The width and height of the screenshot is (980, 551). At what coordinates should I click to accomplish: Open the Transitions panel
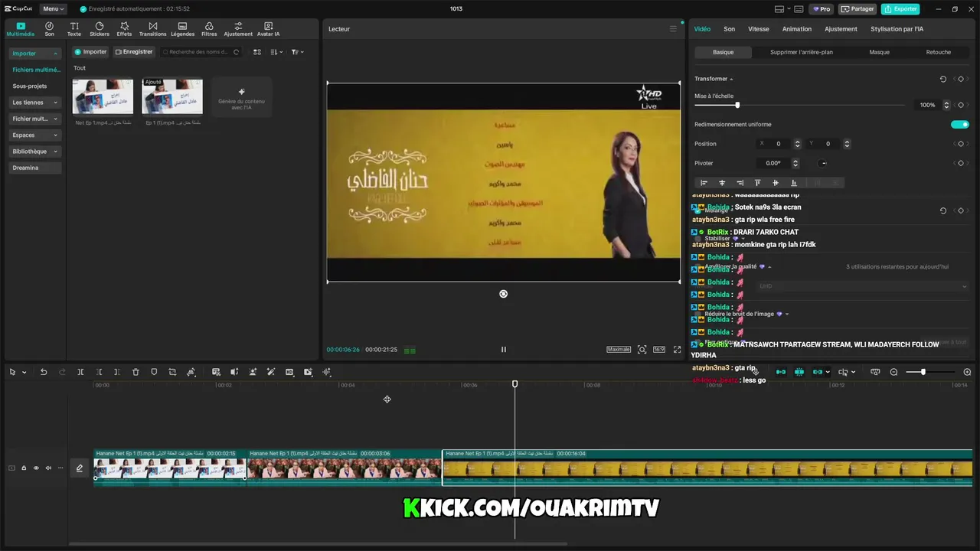pyautogui.click(x=152, y=29)
